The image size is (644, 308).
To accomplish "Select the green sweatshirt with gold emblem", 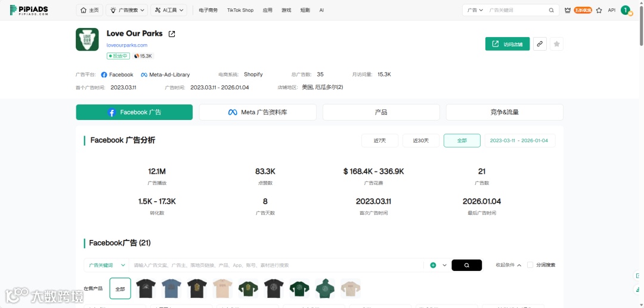I will [x=248, y=289].
